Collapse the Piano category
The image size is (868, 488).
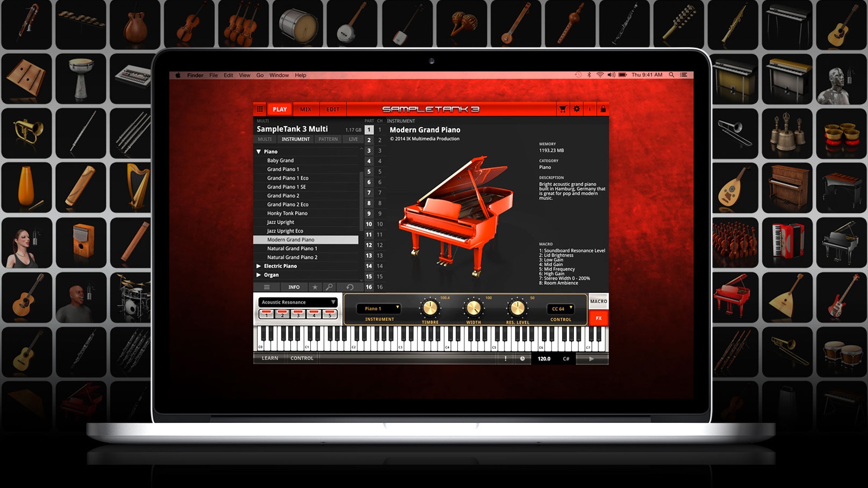[x=259, y=152]
